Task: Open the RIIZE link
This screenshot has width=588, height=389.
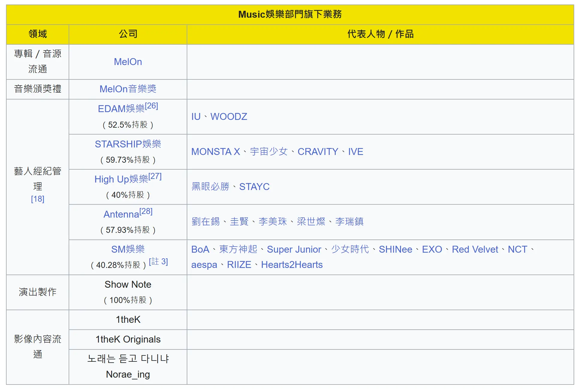Action: tap(239, 265)
